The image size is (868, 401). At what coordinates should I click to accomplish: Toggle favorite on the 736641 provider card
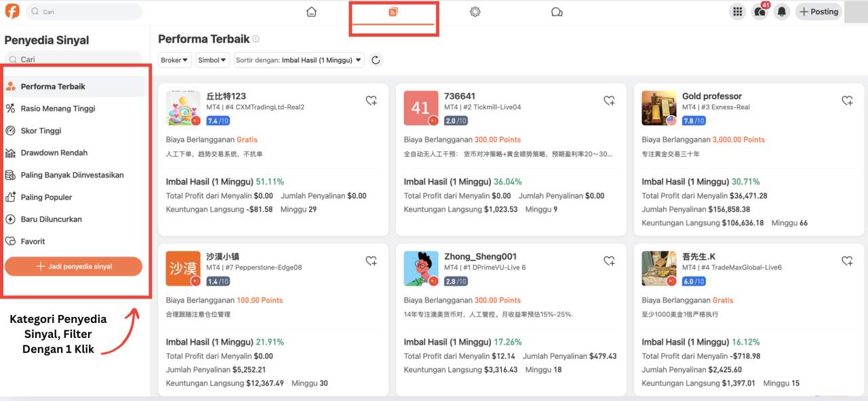coord(608,100)
